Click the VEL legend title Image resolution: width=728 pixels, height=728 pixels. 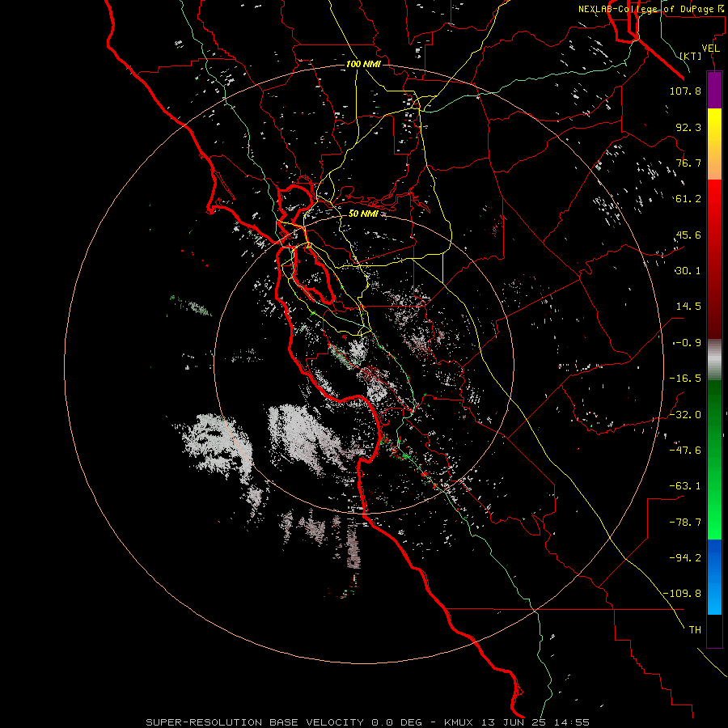pyautogui.click(x=710, y=49)
